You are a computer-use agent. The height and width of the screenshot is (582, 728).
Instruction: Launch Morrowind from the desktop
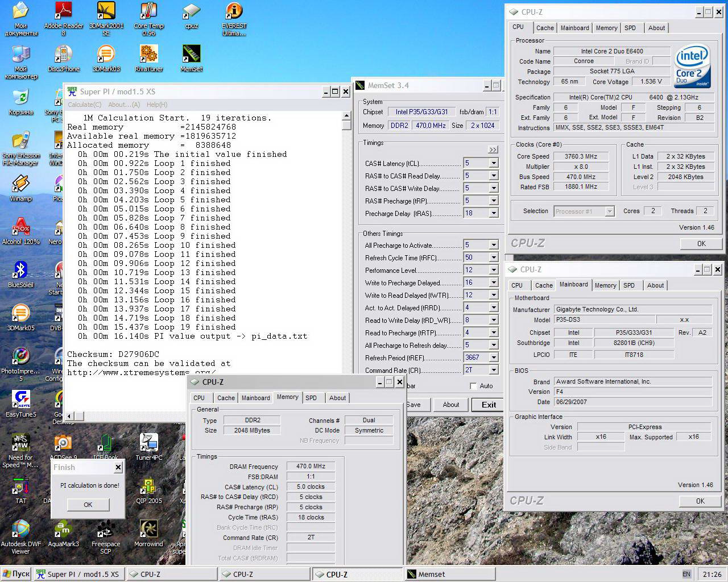(x=148, y=534)
